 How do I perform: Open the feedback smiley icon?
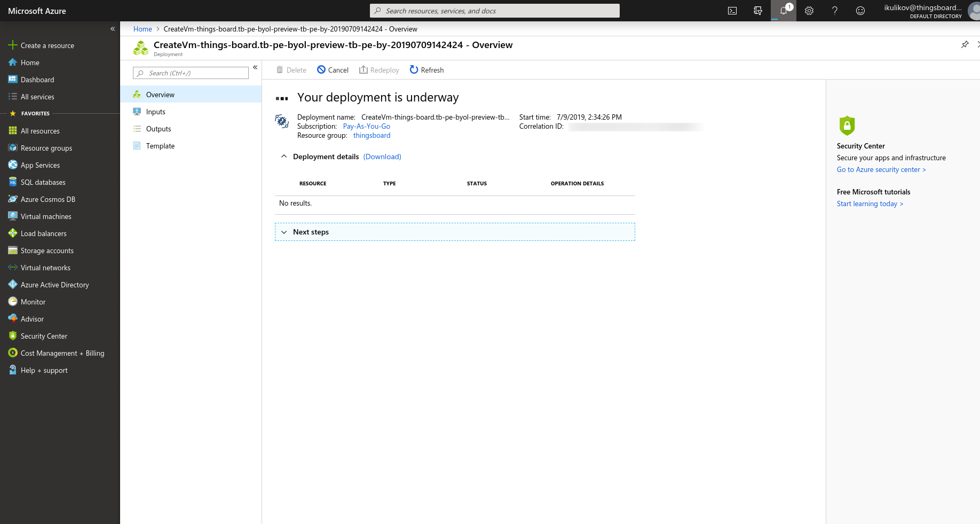pyautogui.click(x=860, y=11)
